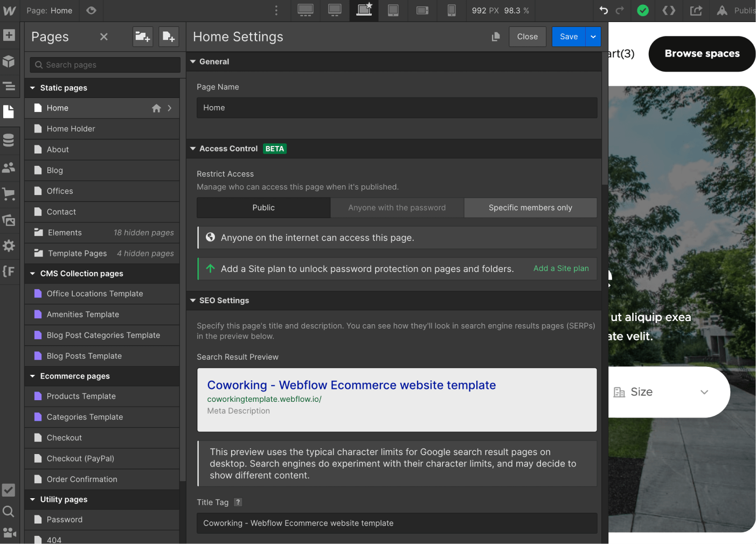This screenshot has width=756, height=544.
Task: Collapse the CMS Collection pages group
Action: tap(33, 274)
